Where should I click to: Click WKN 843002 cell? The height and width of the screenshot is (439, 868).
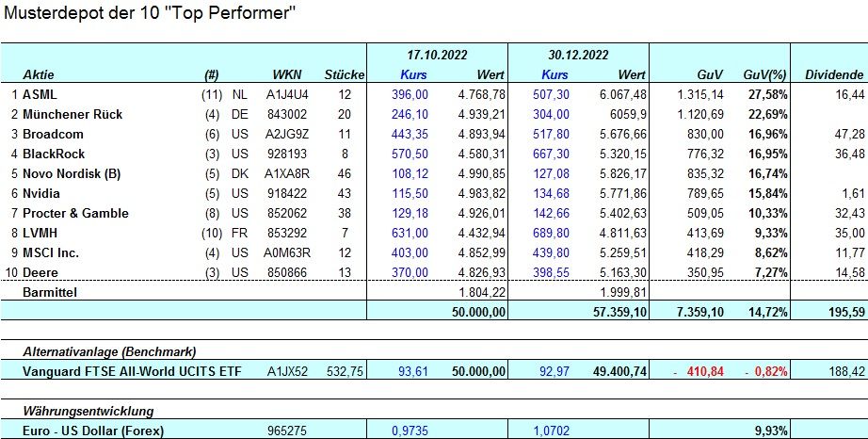286,115
